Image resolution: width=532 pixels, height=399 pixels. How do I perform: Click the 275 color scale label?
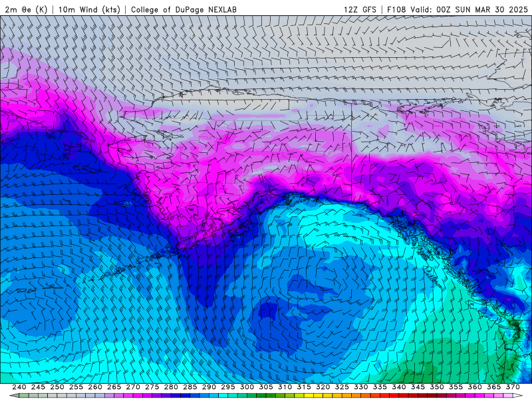point(152,387)
